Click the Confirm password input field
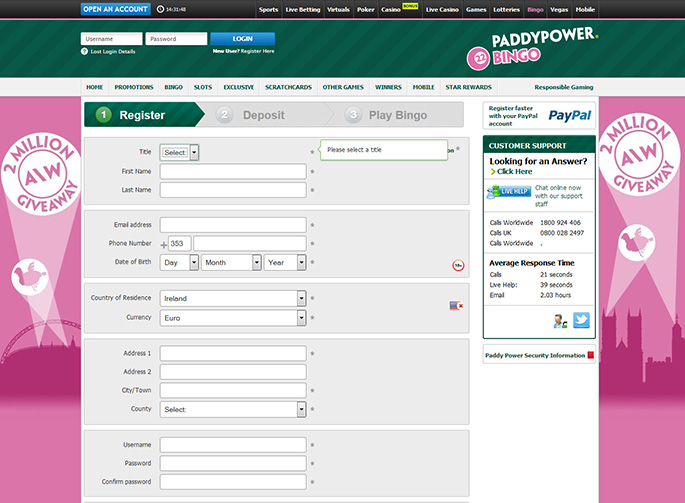685x503 pixels. (233, 482)
